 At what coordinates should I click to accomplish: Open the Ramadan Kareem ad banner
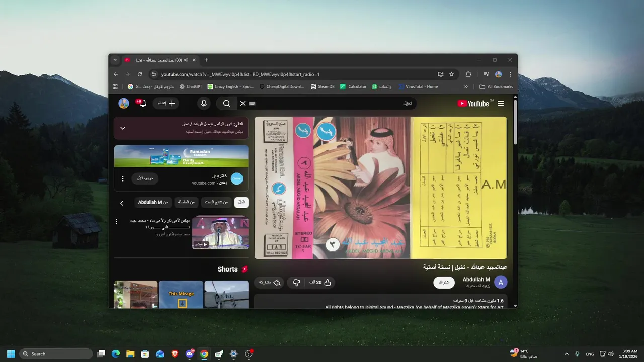pyautogui.click(x=181, y=156)
